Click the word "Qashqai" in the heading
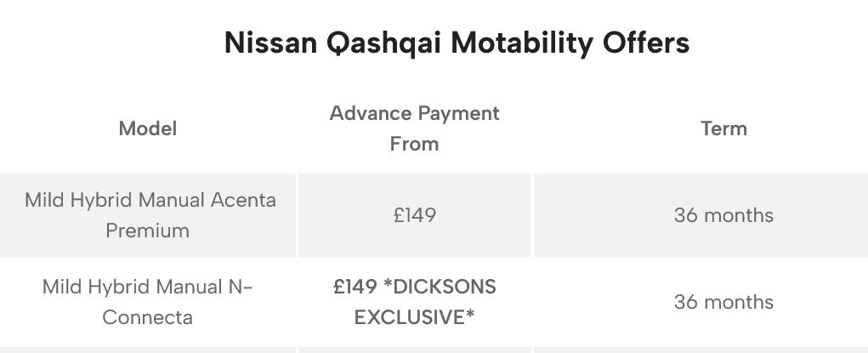Screen dimensions: 868x353 pyautogui.click(x=377, y=43)
